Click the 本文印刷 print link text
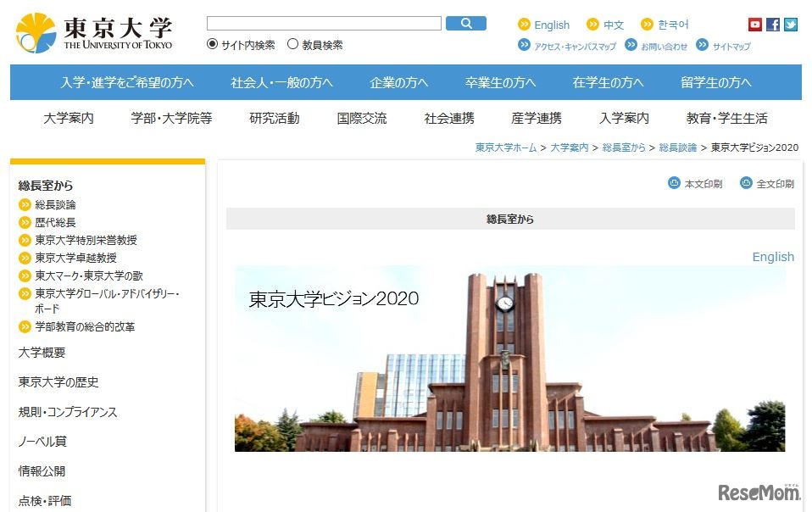The width and height of the screenshot is (812, 512). click(704, 184)
